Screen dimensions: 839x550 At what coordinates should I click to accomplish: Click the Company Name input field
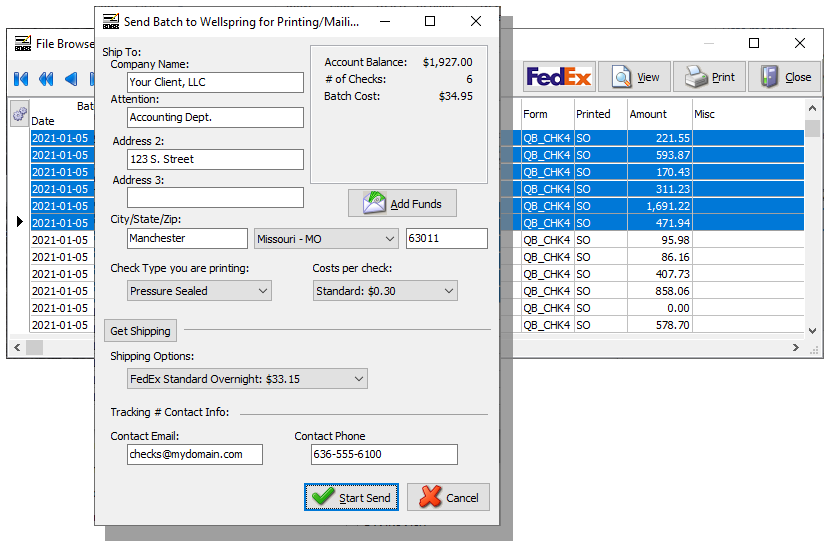pos(215,82)
